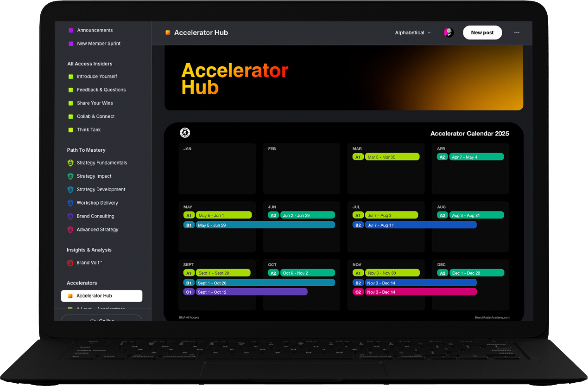Open the Alphabetical sort dropdown

coord(413,32)
